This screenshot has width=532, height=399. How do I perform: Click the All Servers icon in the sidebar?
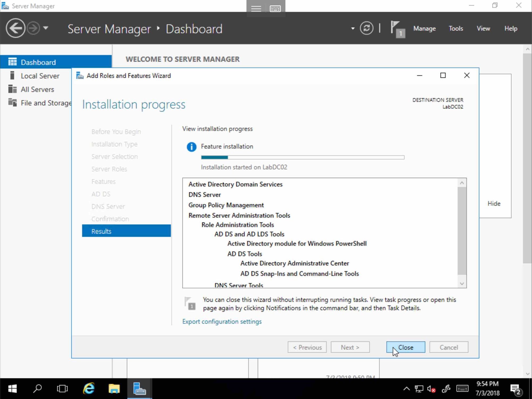pos(12,89)
